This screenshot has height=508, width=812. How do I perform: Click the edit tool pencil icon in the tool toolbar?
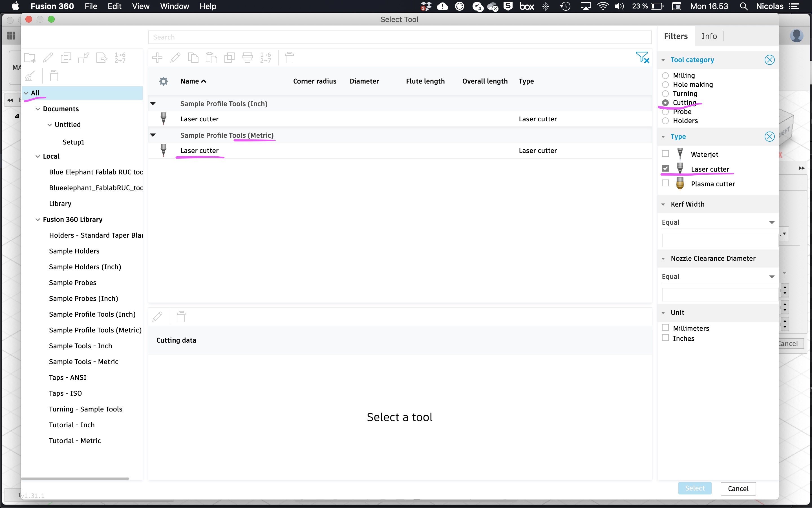coord(175,58)
